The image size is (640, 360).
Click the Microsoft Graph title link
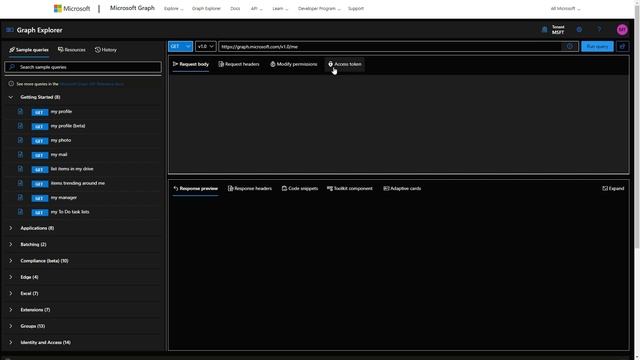(132, 8)
